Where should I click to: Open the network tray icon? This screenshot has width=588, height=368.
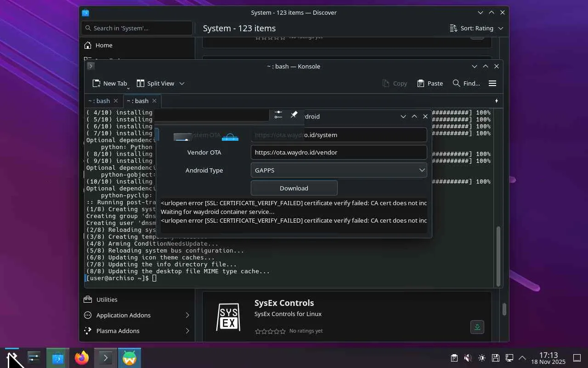pyautogui.click(x=509, y=358)
